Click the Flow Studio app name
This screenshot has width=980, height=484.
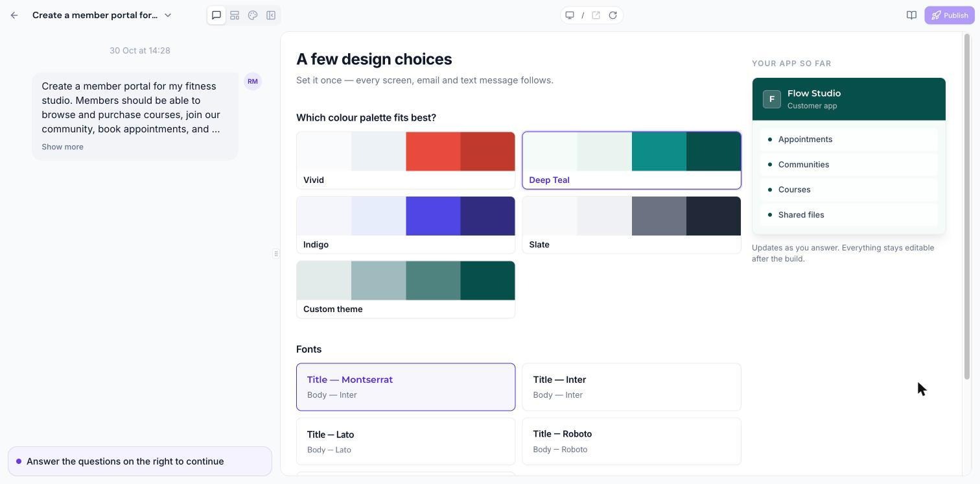[x=814, y=93]
